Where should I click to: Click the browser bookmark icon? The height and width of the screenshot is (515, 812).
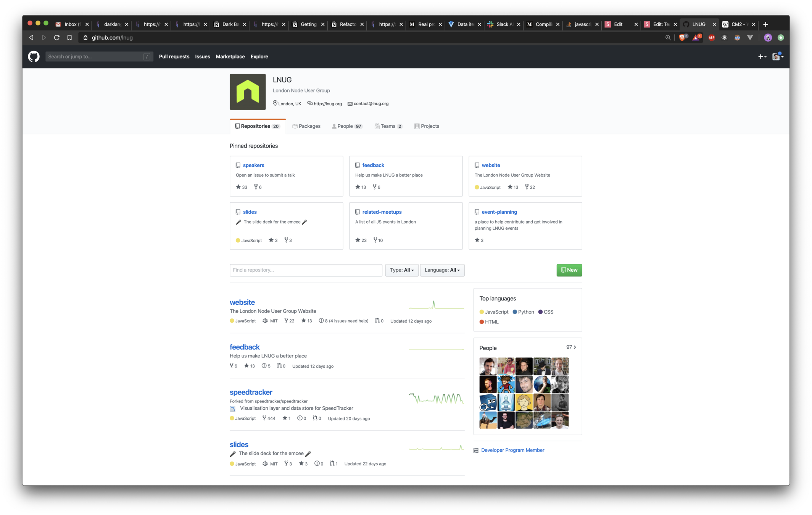pos(69,37)
